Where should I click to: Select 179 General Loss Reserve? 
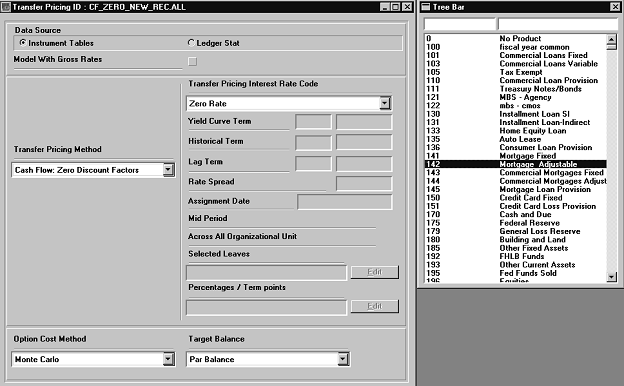point(516,231)
